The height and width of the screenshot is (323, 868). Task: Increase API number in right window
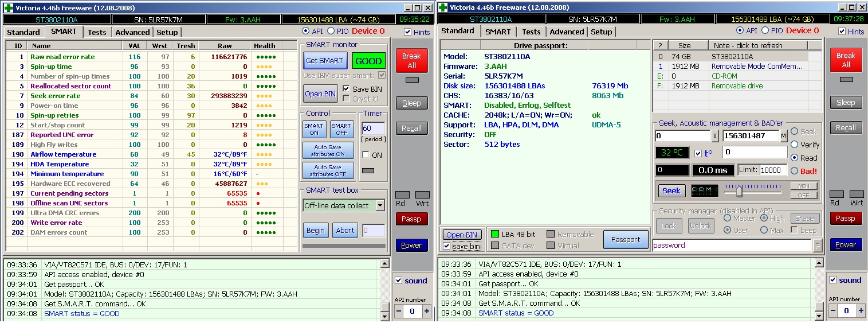coord(861,310)
